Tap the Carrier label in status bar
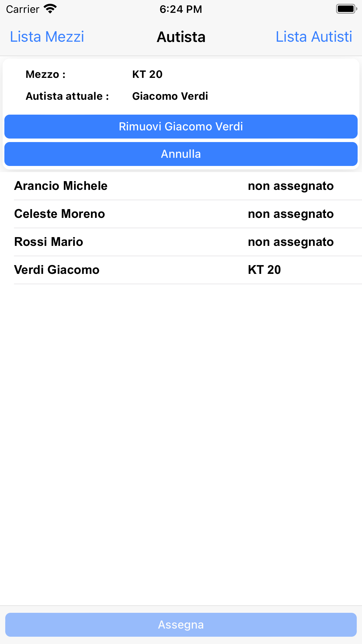Image resolution: width=362 pixels, height=644 pixels. coord(23,9)
